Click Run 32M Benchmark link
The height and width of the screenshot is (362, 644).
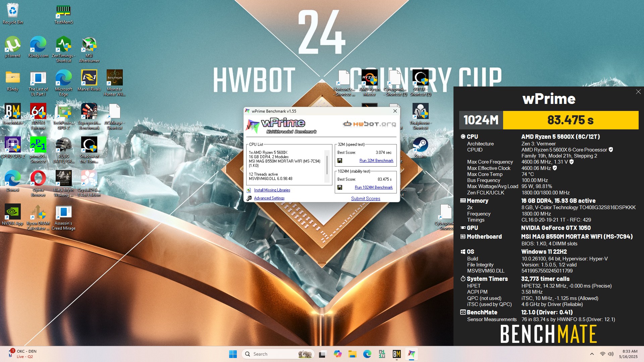tap(376, 161)
